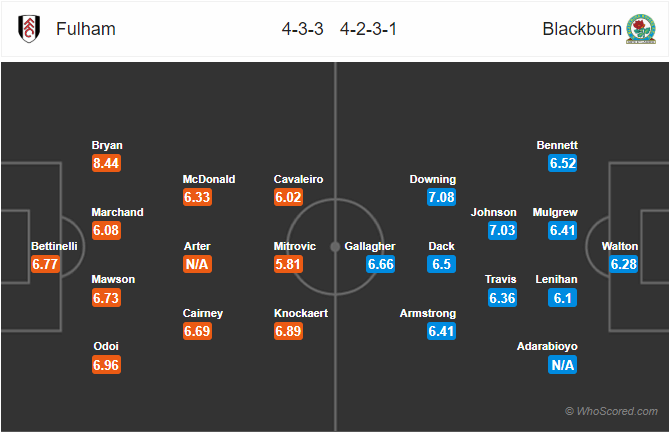671x432 pixels.
Task: Click Bettinelli's 6.77 rating badge
Action: pos(45,264)
